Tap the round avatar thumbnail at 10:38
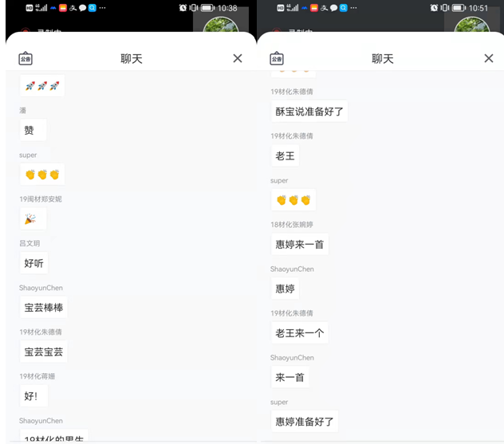The image size is (504, 444). [221, 25]
